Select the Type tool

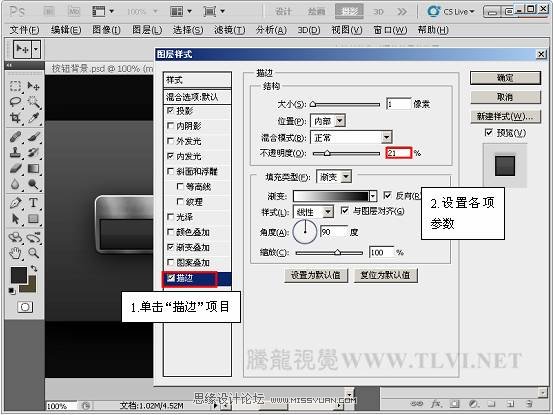coord(34,203)
